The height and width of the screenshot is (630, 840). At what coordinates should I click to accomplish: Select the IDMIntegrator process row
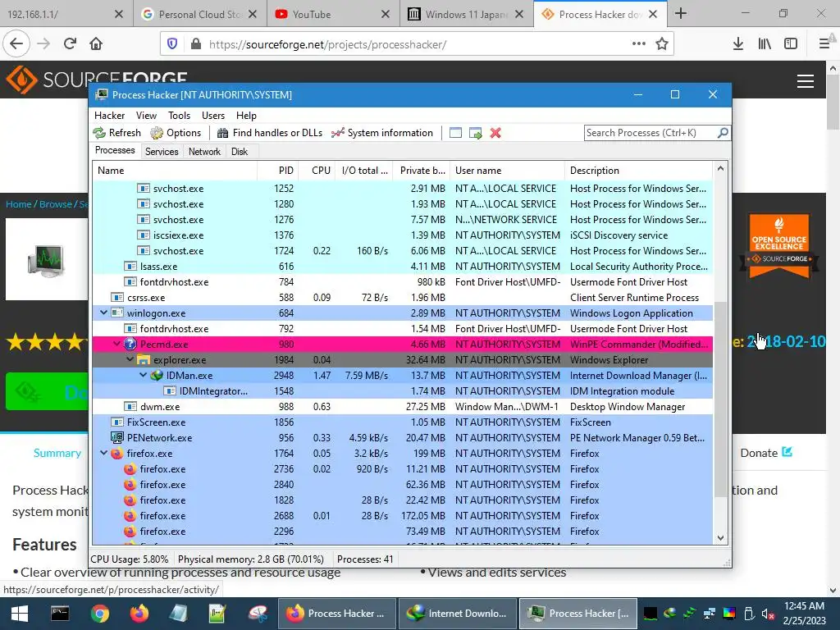[402, 391]
